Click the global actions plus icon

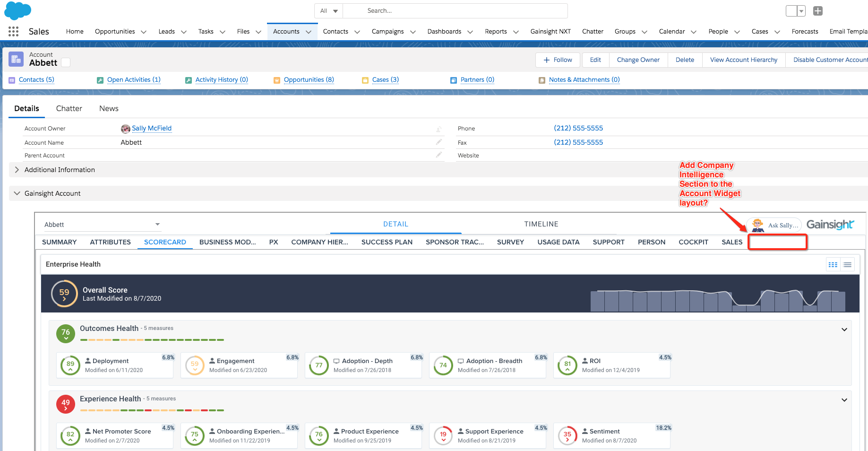coord(818,11)
